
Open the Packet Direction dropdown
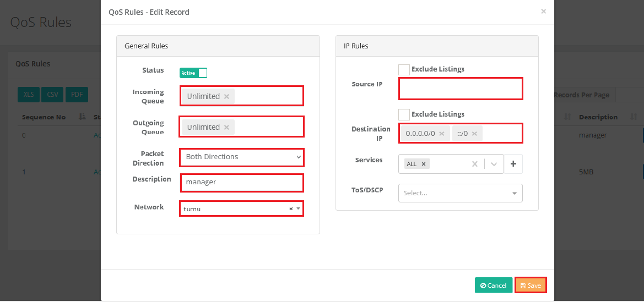pos(242,157)
